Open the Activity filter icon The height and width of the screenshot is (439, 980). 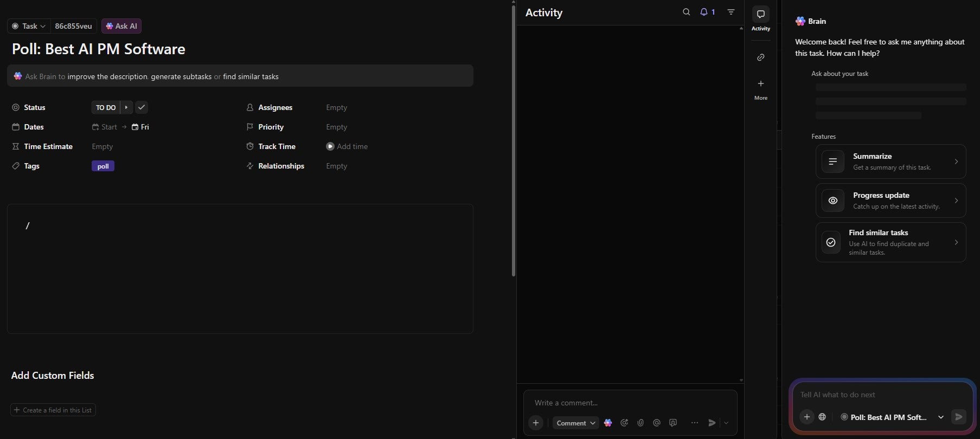click(x=731, y=12)
